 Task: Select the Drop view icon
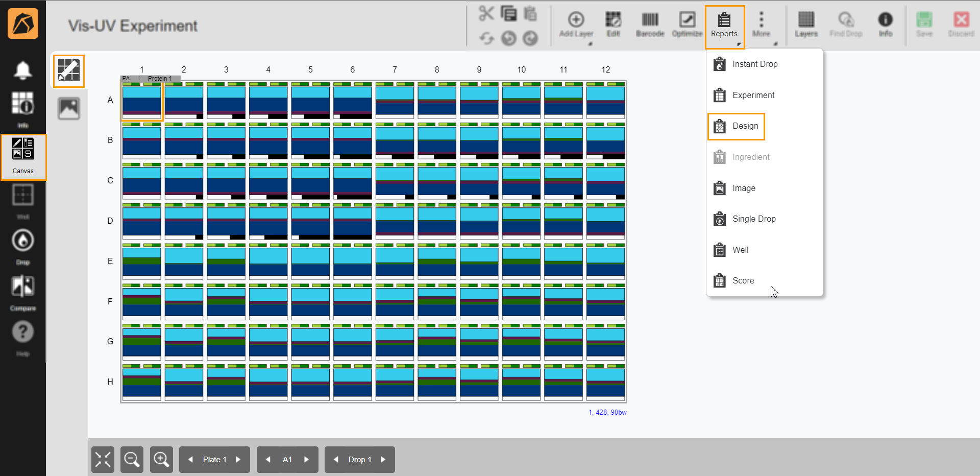click(x=23, y=240)
